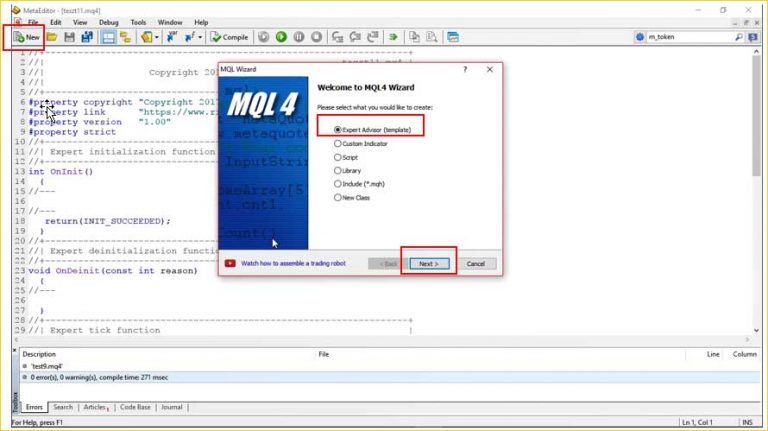The width and height of the screenshot is (768, 431).
Task: Select the 'test9.mq4' row in Errors
Action: [390, 366]
